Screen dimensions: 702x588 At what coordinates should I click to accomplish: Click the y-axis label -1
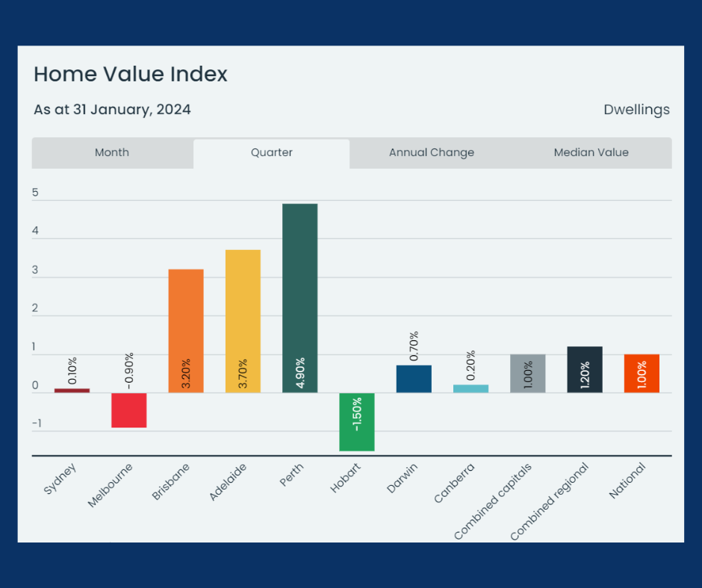pyautogui.click(x=37, y=423)
